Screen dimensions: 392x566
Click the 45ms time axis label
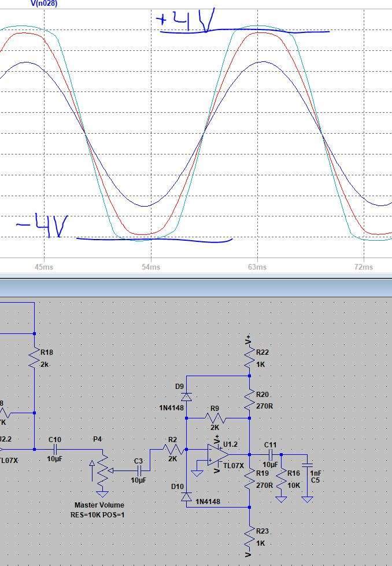click(x=44, y=267)
